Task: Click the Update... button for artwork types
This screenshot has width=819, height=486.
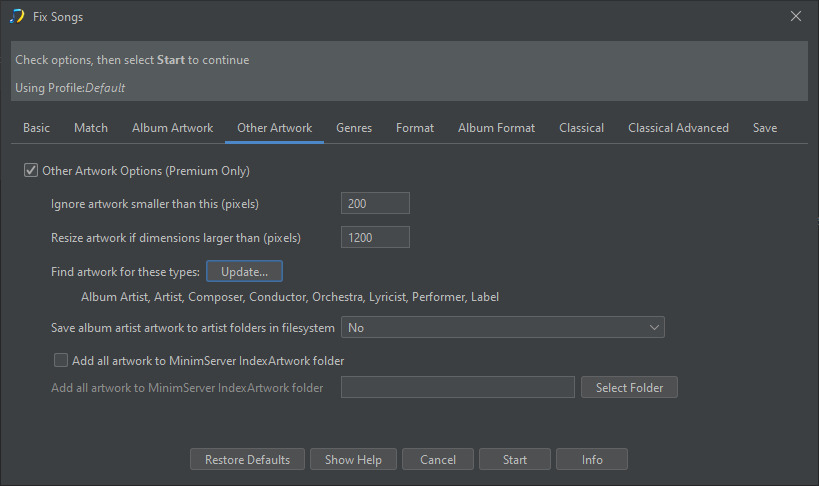Action: [244, 271]
